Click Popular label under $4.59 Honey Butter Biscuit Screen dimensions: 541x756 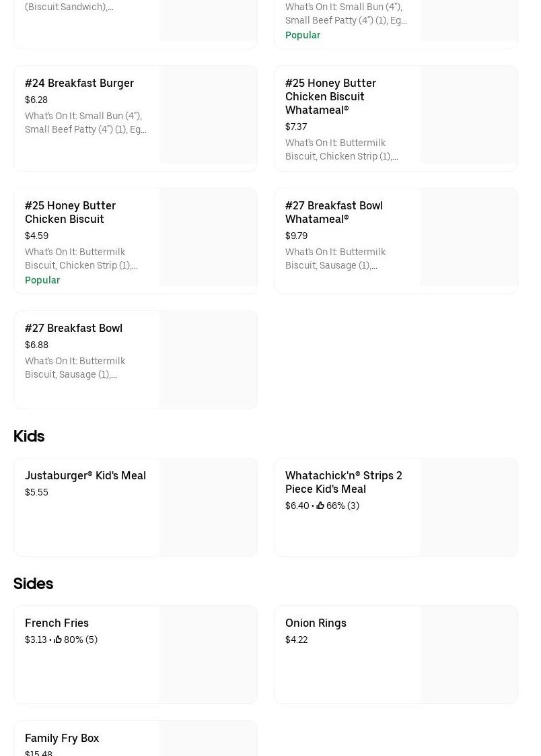pos(42,280)
